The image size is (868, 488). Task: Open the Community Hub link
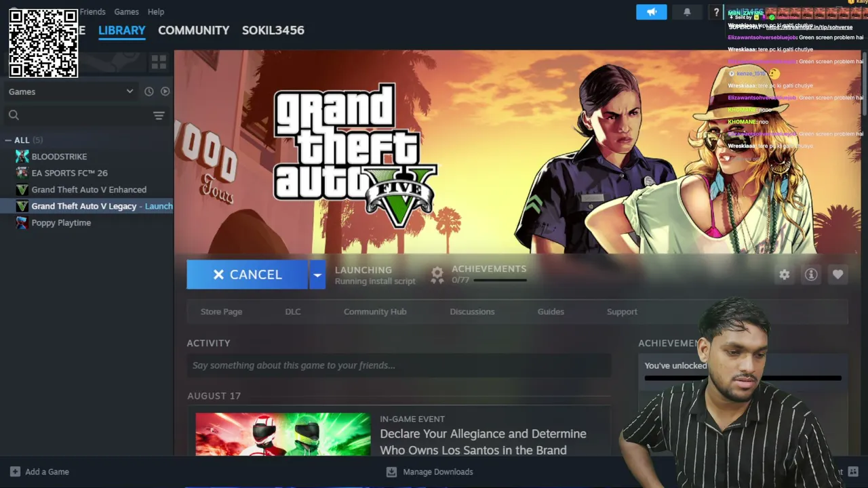(375, 312)
